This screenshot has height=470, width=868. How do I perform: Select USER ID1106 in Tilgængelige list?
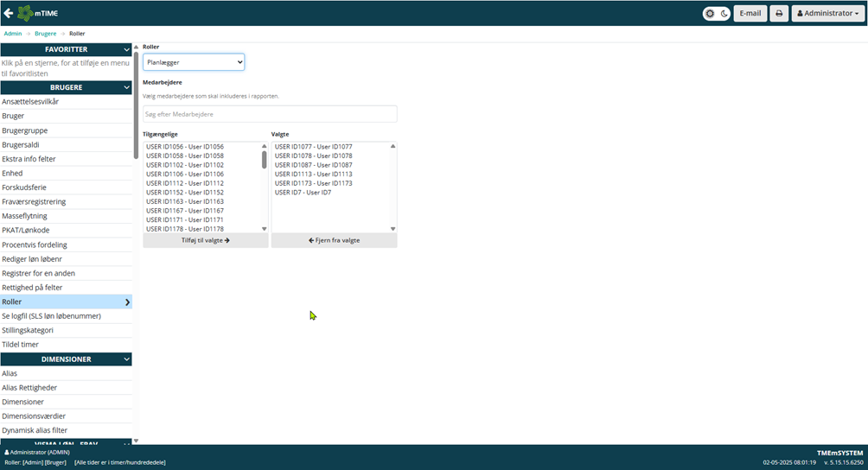tap(185, 174)
